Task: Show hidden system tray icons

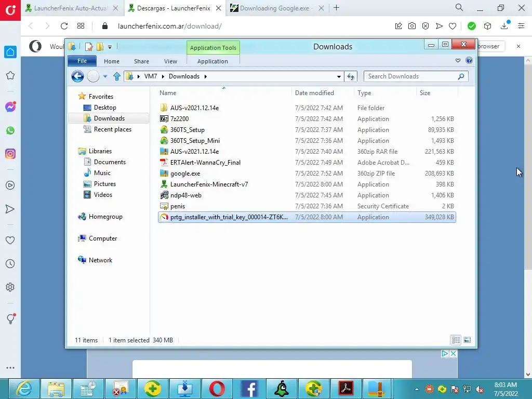Action: click(417, 389)
